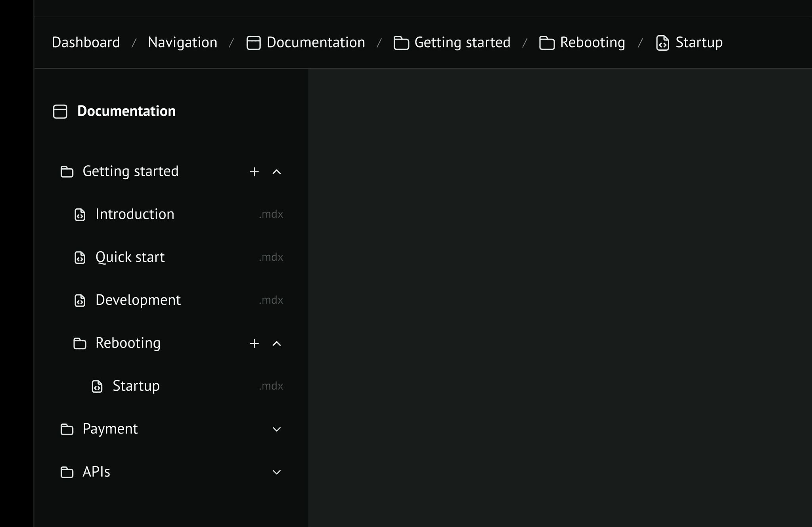Click Introduction file code icon
This screenshot has height=527, width=812.
(x=80, y=214)
